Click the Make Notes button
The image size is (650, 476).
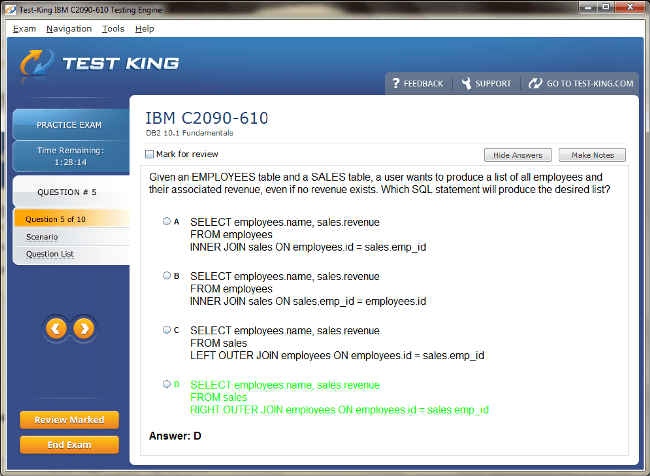coord(592,155)
